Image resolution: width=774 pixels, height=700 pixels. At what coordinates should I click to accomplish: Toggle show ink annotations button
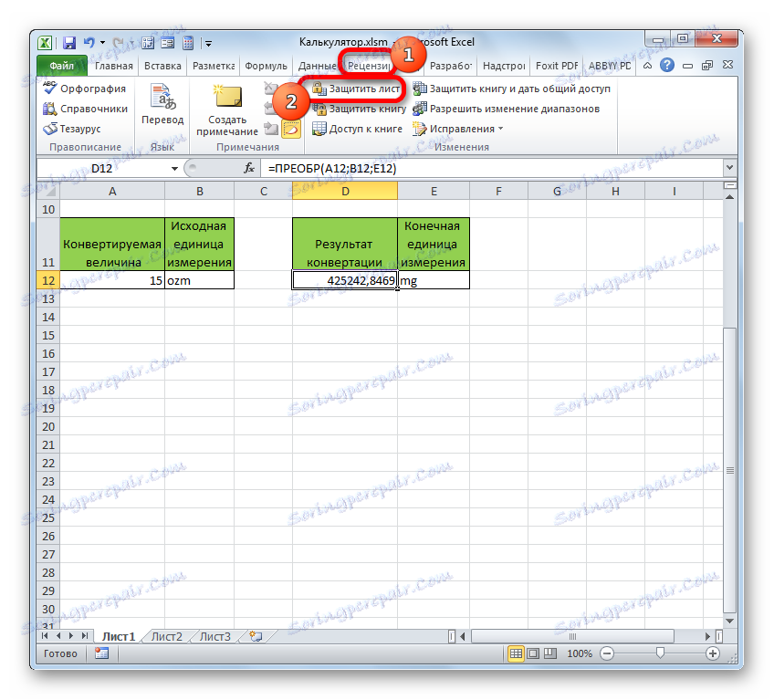[291, 130]
